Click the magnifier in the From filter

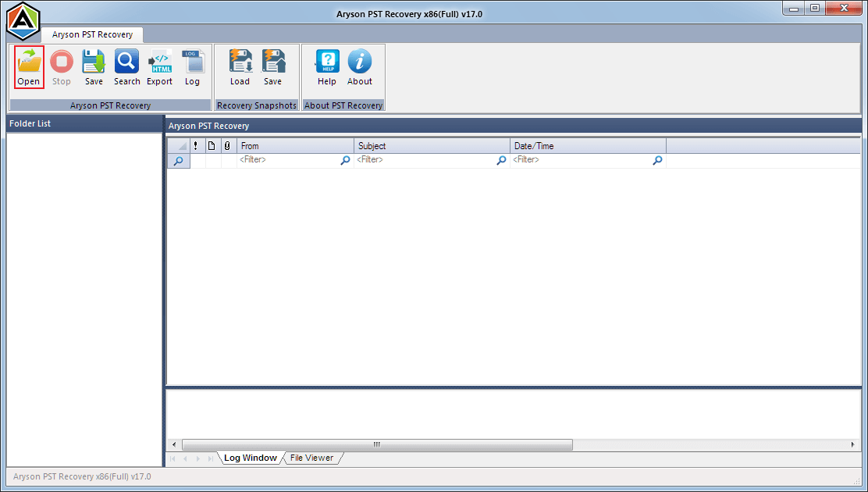point(346,160)
